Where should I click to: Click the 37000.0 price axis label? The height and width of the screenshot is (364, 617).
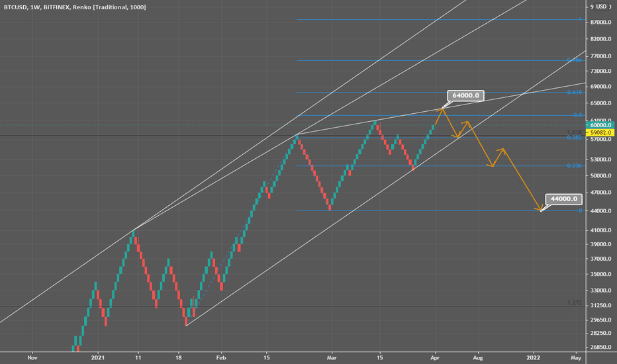coord(601,259)
